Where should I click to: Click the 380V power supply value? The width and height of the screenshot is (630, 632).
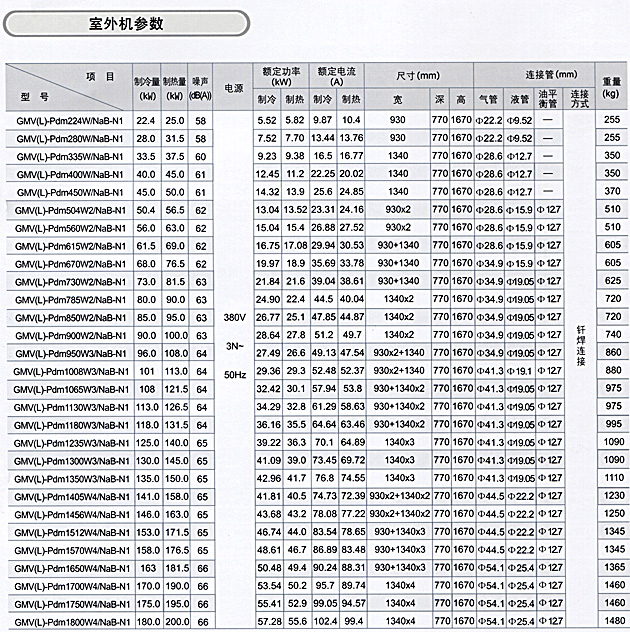tap(234, 318)
